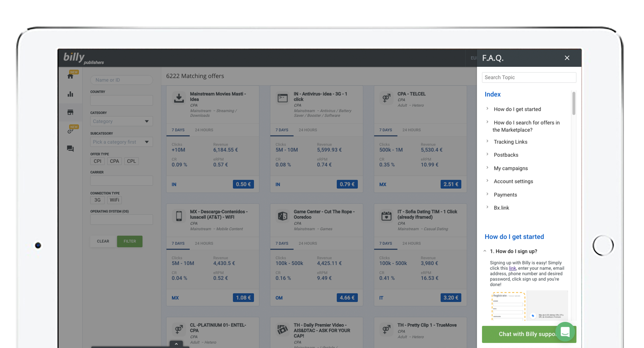
Task: Click the FAQ panel scrollbar
Action: 574,103
